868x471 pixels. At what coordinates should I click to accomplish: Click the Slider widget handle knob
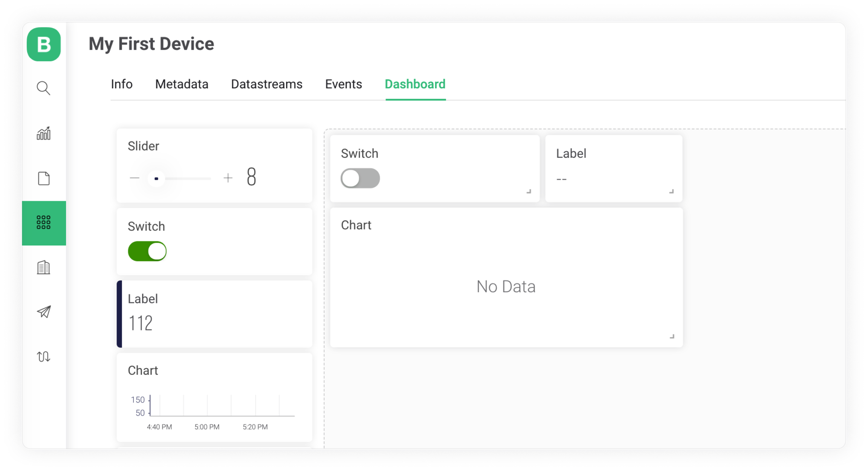pos(156,179)
